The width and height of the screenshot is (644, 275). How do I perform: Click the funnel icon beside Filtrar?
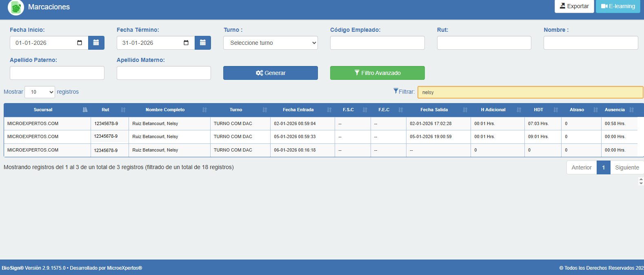point(396,91)
